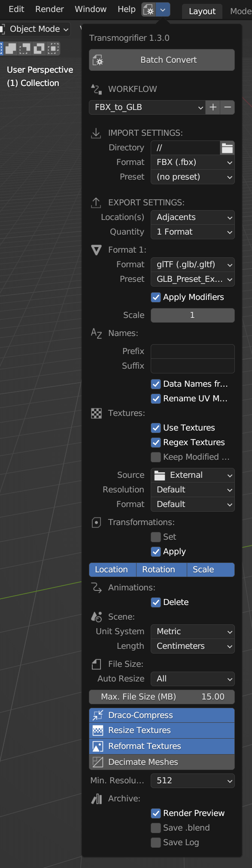Click the Export Settings upload arrow icon
Viewport: 252px width, 868px height.
click(x=95, y=202)
